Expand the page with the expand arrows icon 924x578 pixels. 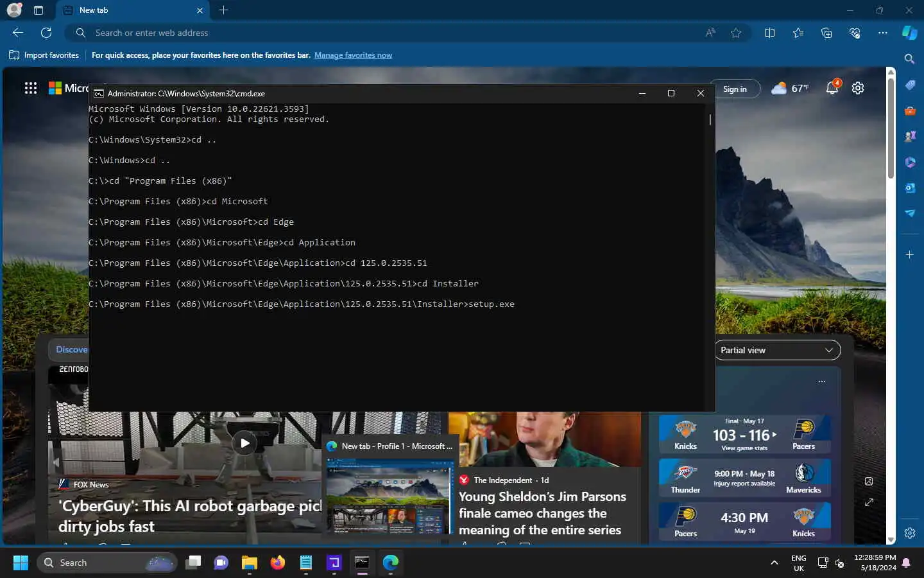(869, 502)
